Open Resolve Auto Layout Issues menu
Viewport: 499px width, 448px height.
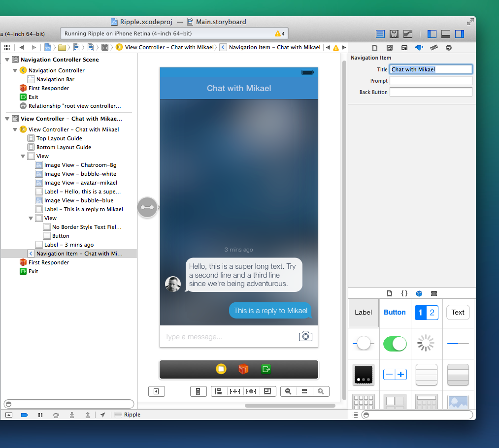pos(251,391)
